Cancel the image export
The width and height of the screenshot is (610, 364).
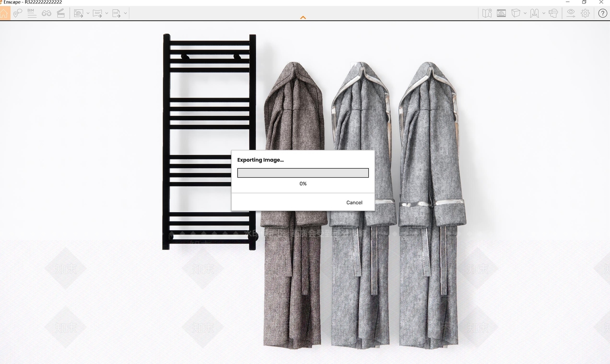pyautogui.click(x=354, y=202)
